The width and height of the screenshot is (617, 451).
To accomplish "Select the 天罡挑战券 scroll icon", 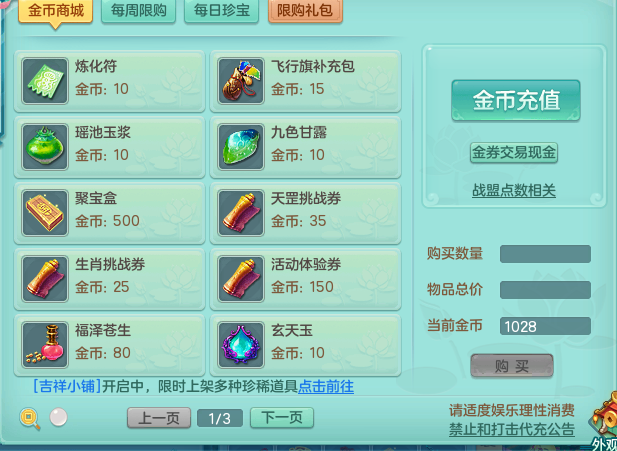I will coord(241,213).
